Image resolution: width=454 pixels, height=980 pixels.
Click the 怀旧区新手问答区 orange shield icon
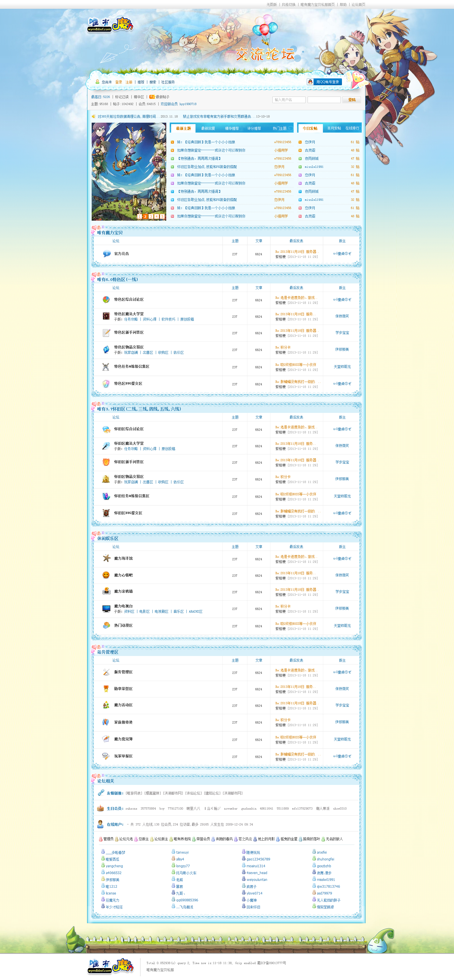coord(106,462)
